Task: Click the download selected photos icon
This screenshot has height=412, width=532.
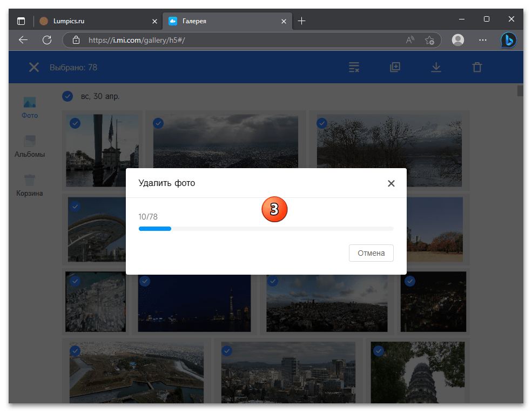Action: [436, 67]
